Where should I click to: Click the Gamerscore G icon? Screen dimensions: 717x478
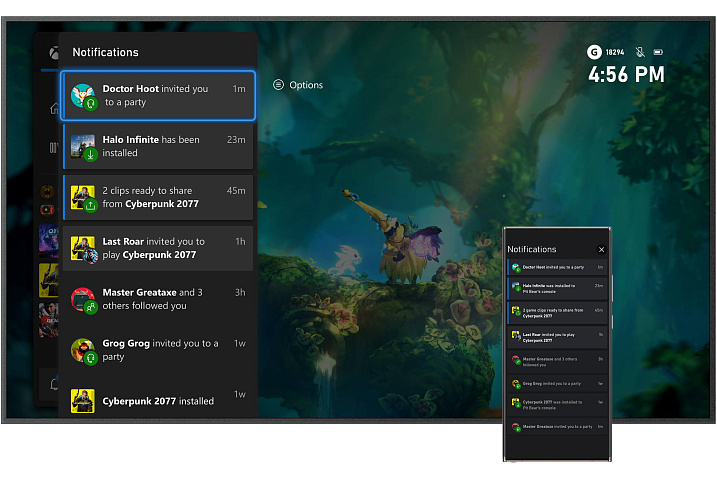pos(594,52)
